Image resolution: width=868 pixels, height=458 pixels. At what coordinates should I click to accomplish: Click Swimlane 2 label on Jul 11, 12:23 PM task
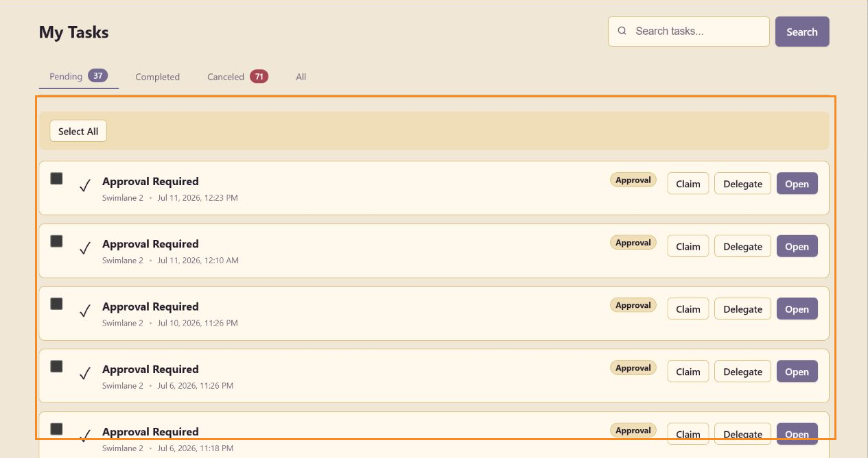click(123, 198)
